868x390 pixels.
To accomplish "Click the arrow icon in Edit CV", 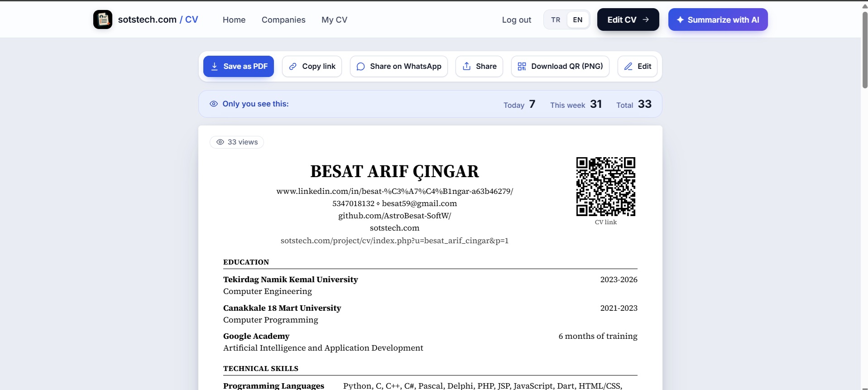I will (x=646, y=19).
